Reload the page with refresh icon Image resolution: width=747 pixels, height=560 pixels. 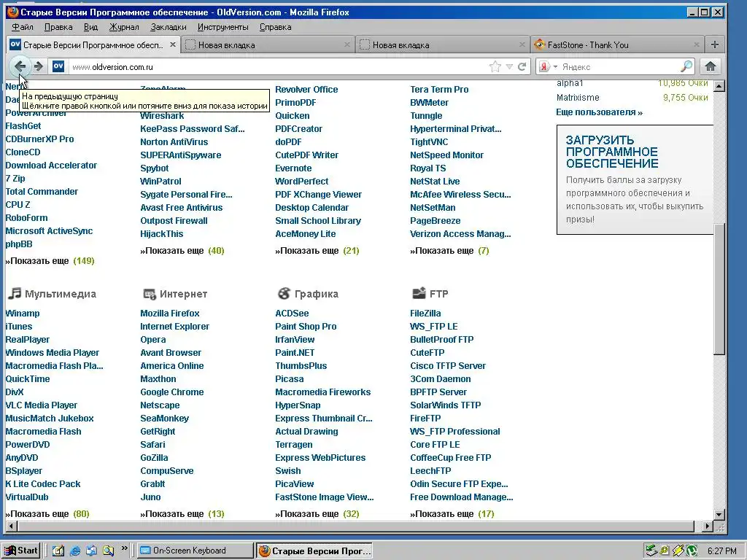pyautogui.click(x=522, y=66)
